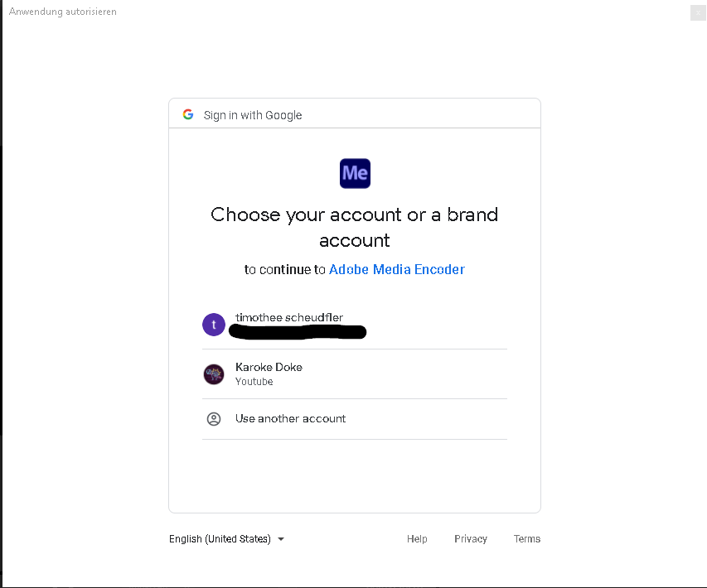Screen dimensions: 707x588
Task: Expand the language dropdown arrow
Action: [281, 539]
